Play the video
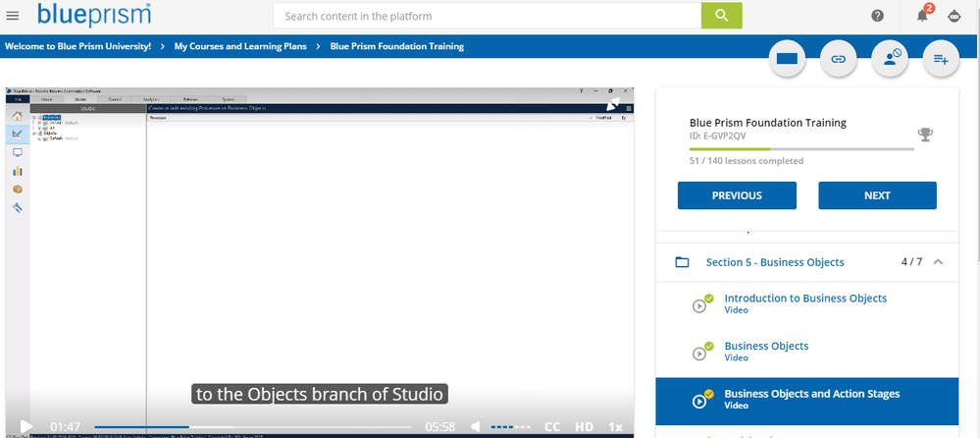This screenshot has width=980, height=438. point(26,427)
